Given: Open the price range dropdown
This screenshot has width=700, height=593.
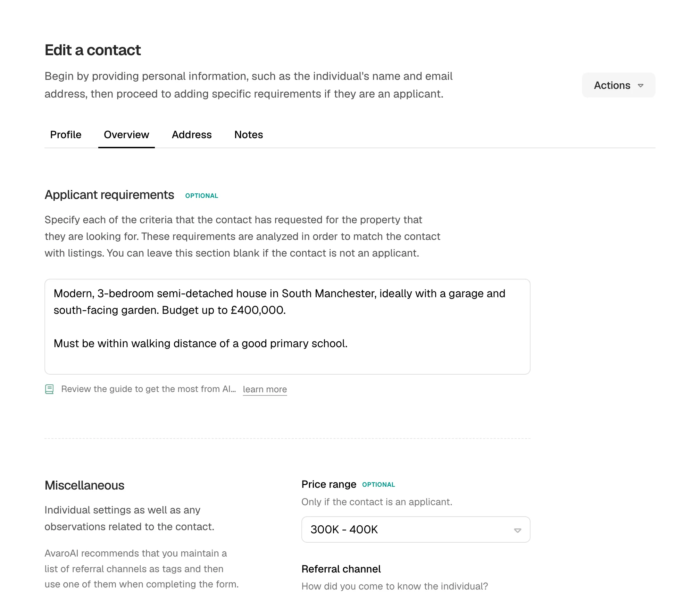Looking at the screenshot, I should (x=416, y=529).
